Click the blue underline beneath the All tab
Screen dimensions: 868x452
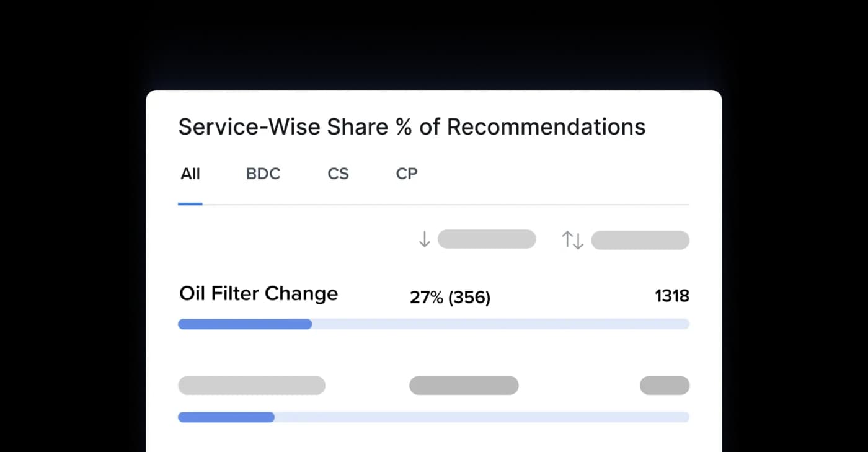pyautogui.click(x=190, y=203)
